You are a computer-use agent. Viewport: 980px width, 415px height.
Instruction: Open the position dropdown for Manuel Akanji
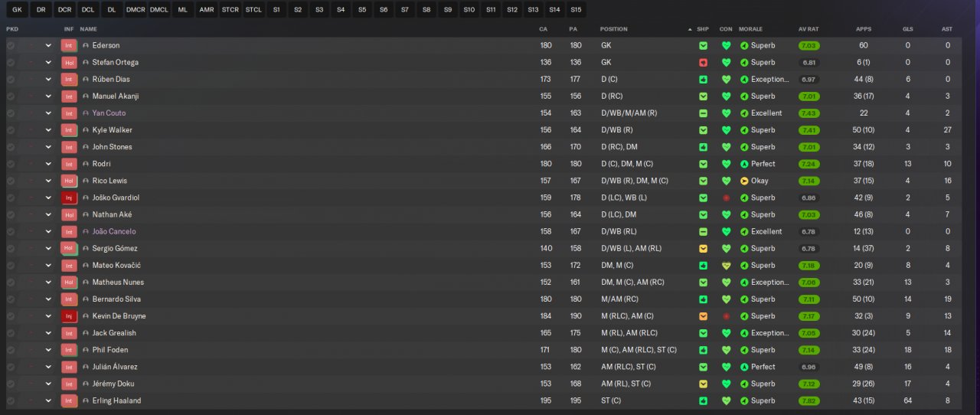coord(48,96)
